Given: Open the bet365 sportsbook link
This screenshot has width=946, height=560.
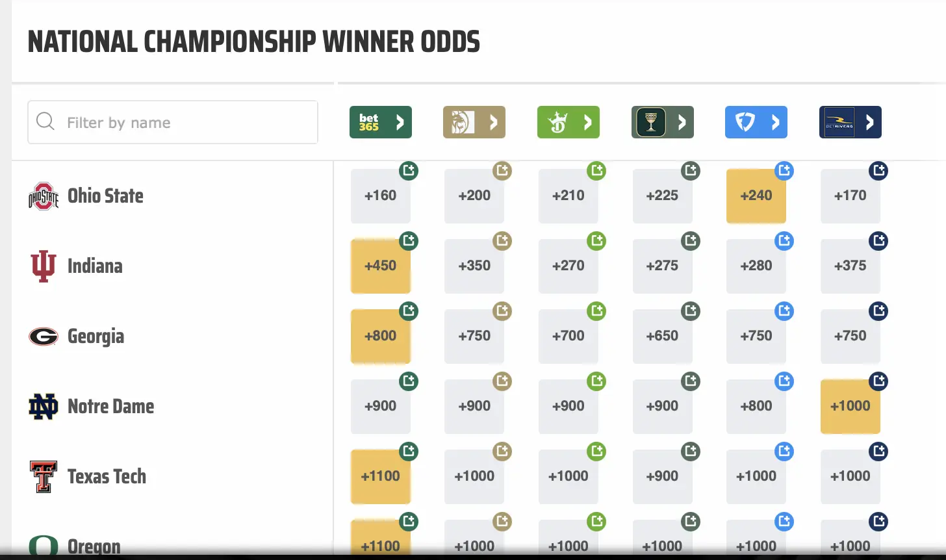Looking at the screenshot, I should click(x=380, y=122).
